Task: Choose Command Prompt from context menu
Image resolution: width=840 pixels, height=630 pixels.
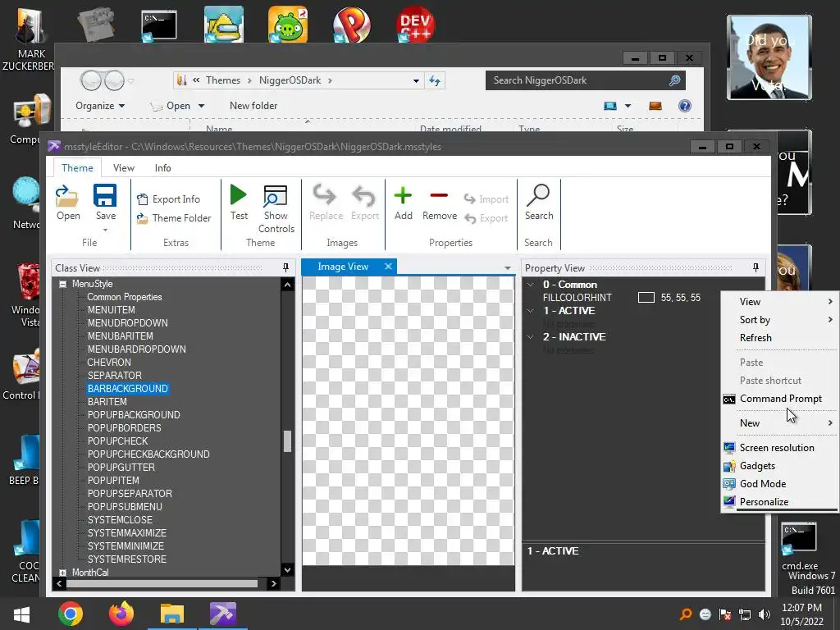Action: 780,399
